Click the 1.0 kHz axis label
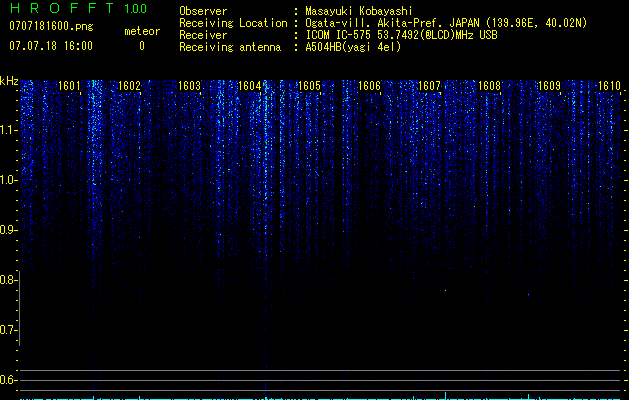Image resolution: width=629 pixels, height=400 pixels. [8, 180]
